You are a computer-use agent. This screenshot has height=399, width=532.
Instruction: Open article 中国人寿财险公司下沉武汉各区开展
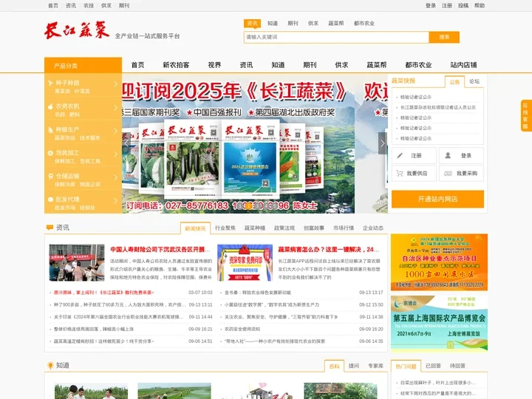[160, 250]
